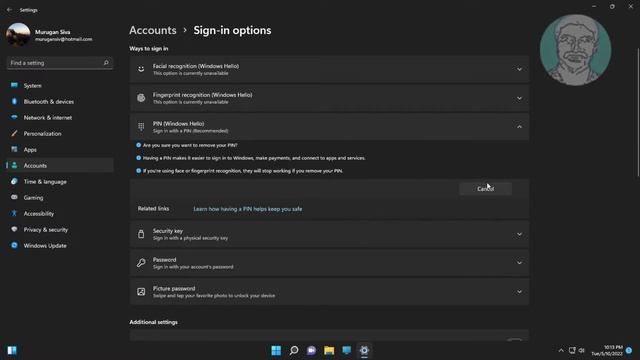Screen dimensions: 640x360
Task: Click the Accounts breadcrumb link
Action: point(153,30)
